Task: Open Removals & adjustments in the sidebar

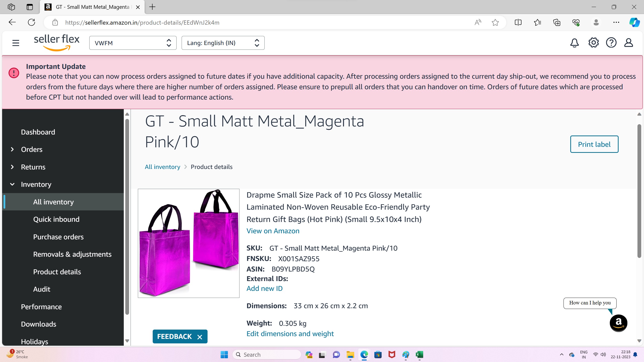Action: point(72,254)
